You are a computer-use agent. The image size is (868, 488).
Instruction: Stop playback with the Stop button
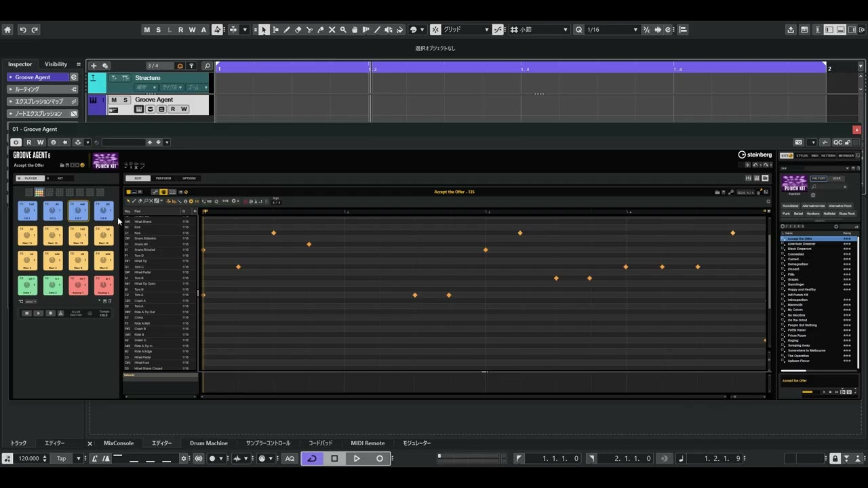click(334, 459)
